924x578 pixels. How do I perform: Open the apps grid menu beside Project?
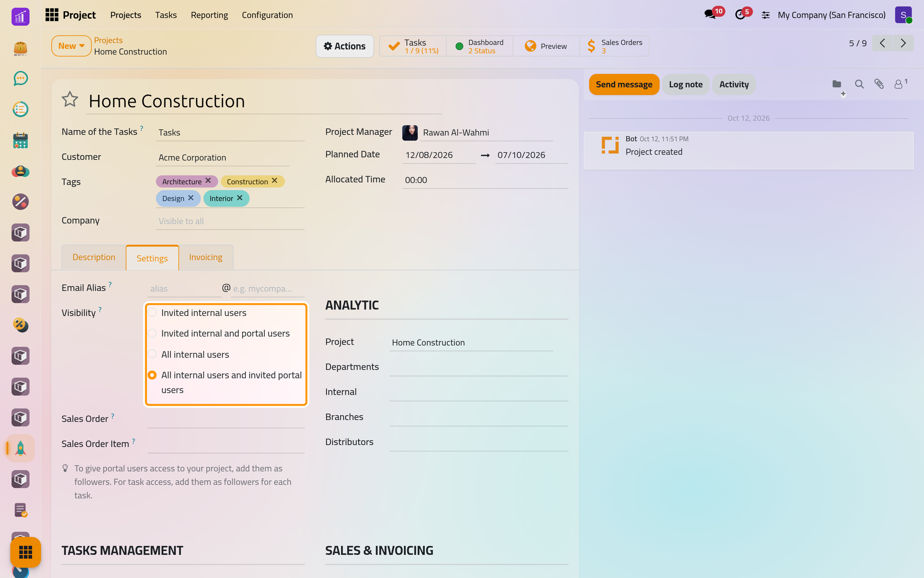51,15
